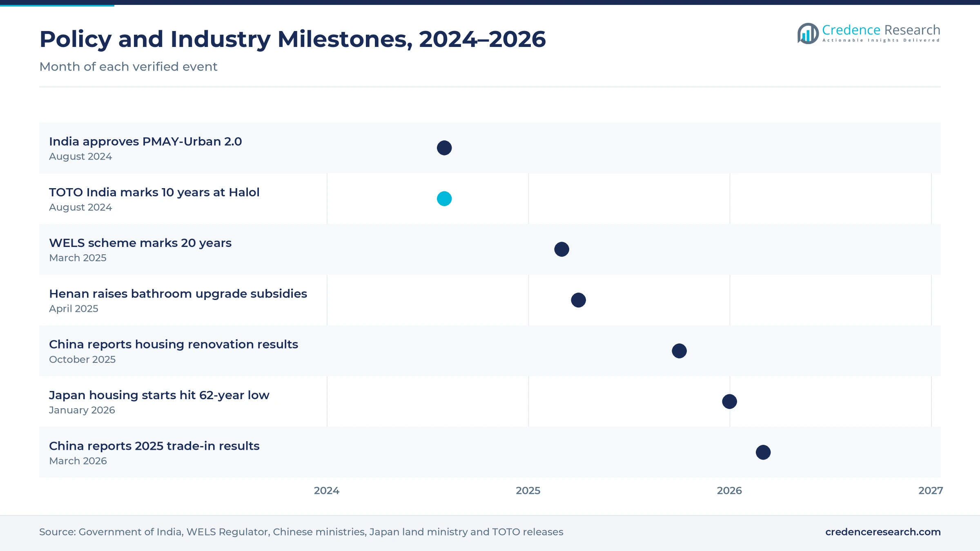Screen dimensions: 980x551
Task: Click 'WELS scheme marks 20 years' label
Action: coord(140,243)
